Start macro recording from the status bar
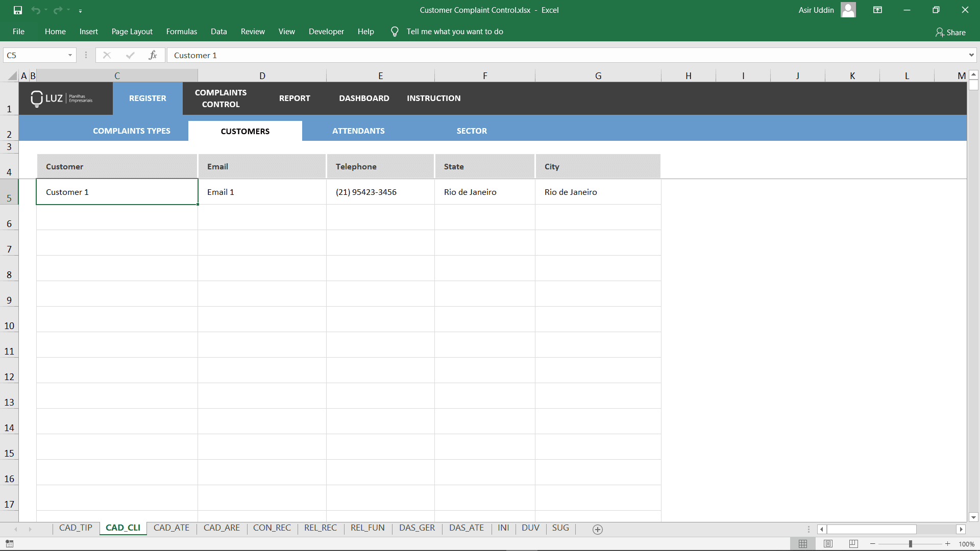 [9, 543]
